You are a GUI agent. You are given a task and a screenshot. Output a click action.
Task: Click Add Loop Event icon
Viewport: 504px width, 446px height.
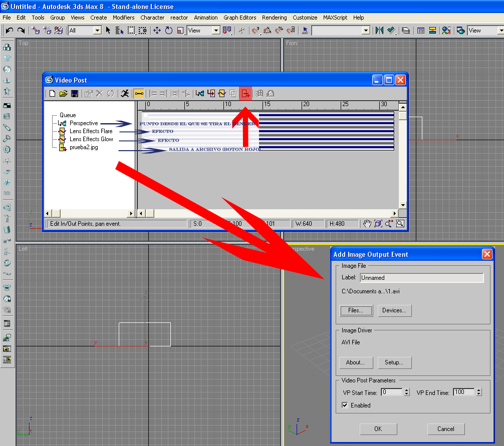(x=270, y=94)
